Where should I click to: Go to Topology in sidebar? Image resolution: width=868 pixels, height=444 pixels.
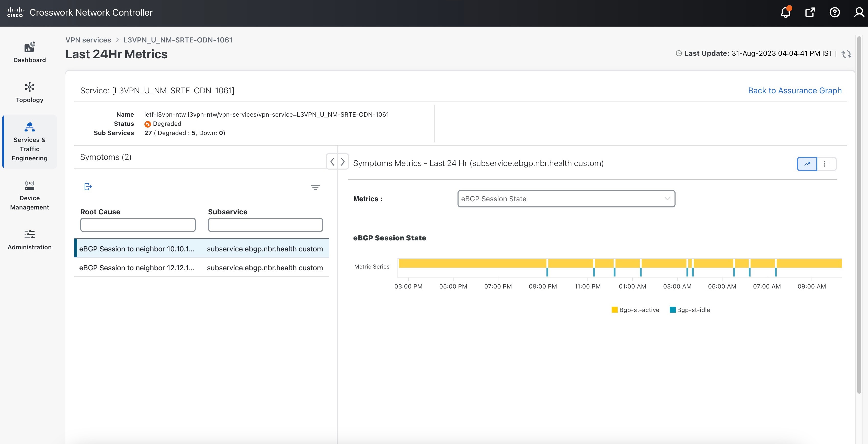(30, 92)
